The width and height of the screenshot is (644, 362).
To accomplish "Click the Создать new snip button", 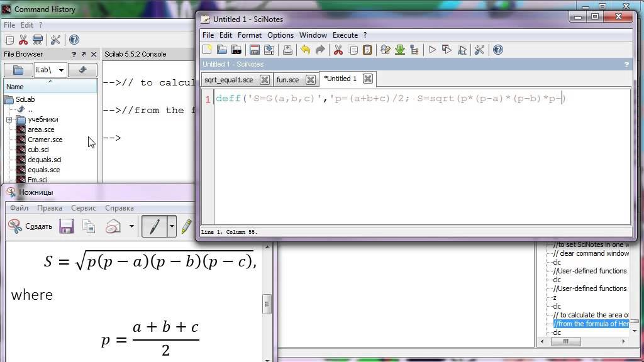I will click(30, 226).
